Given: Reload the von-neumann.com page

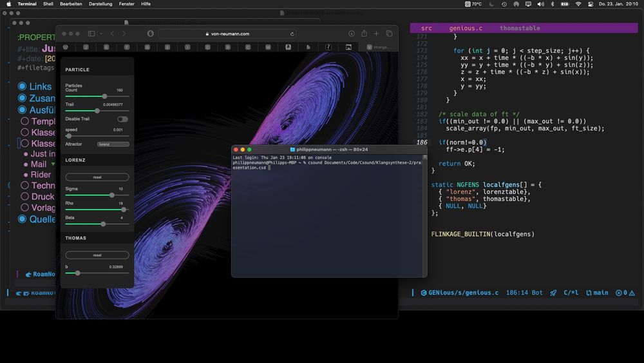Looking at the screenshot, I should [292, 34].
